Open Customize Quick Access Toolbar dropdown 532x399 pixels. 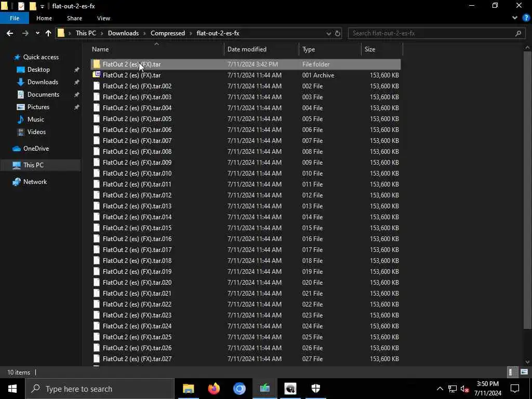[42, 6]
